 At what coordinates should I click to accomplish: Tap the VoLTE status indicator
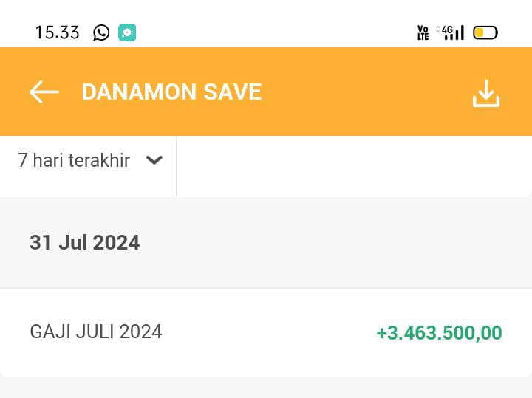click(x=423, y=33)
